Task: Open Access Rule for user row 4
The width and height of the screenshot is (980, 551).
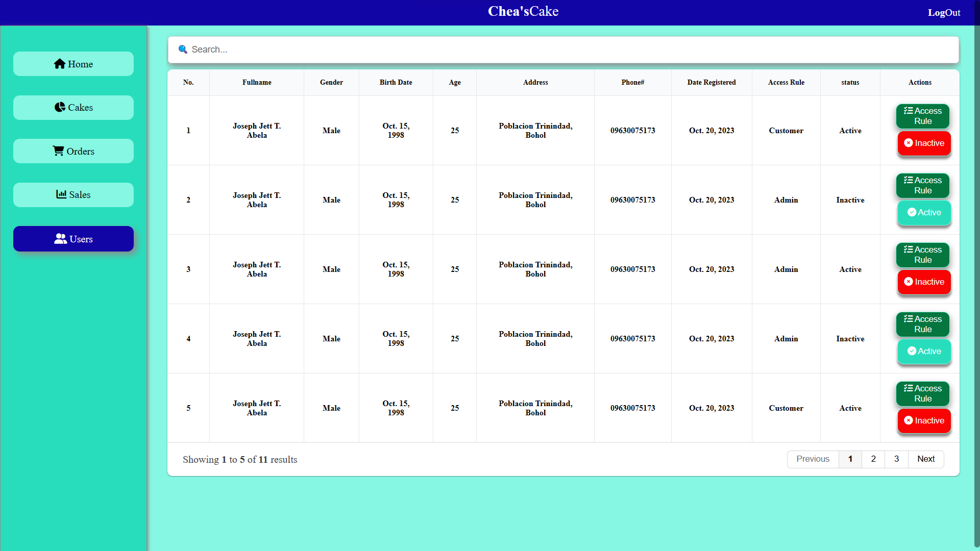Action: (x=923, y=324)
